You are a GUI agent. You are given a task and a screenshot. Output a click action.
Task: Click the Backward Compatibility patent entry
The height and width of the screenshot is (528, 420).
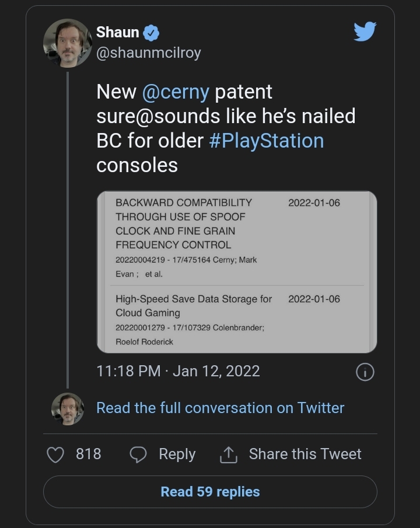184,223
